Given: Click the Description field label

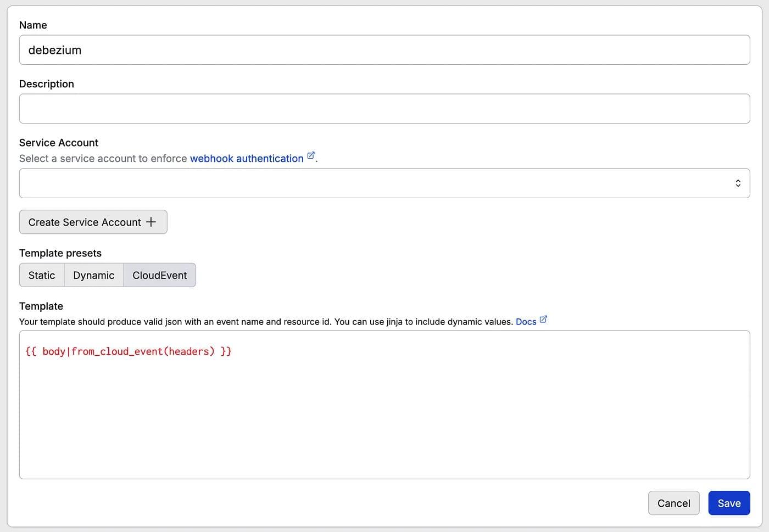Looking at the screenshot, I should tap(47, 84).
